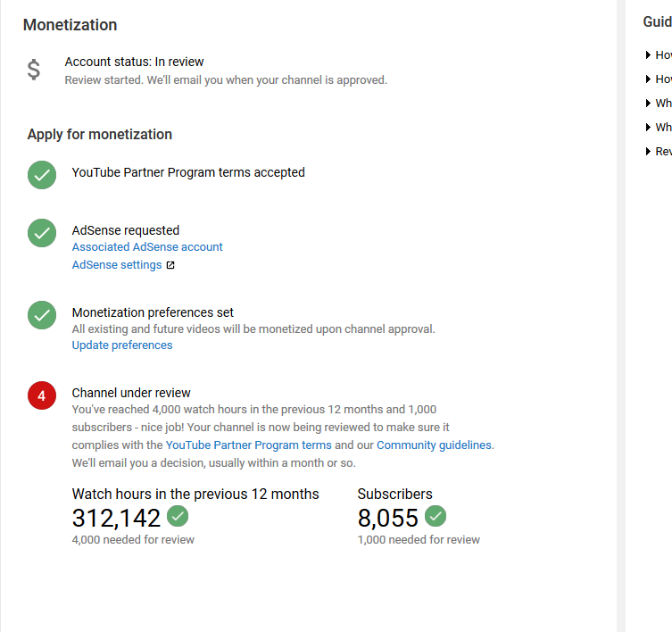Click the external link icon next to AdSense settings

[170, 265]
